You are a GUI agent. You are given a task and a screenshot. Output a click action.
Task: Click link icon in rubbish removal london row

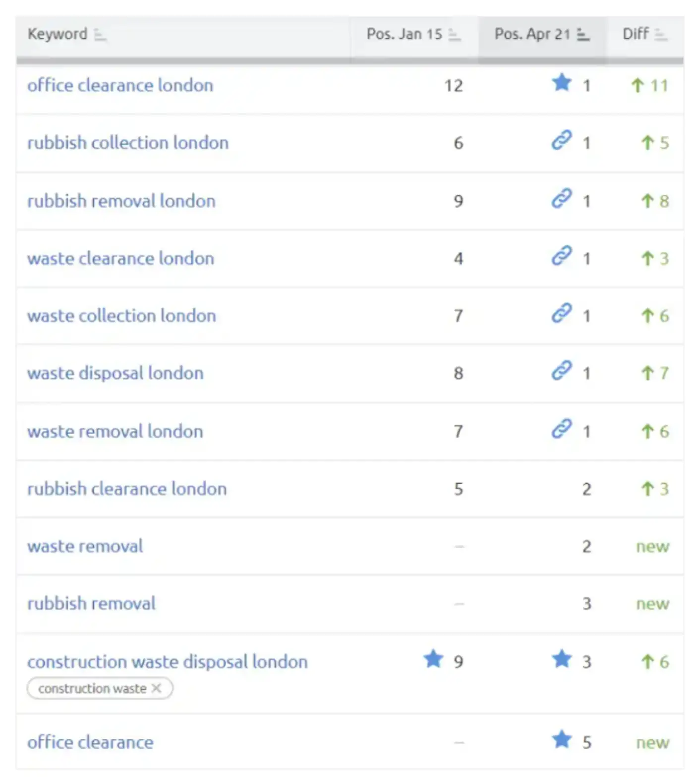tap(562, 199)
